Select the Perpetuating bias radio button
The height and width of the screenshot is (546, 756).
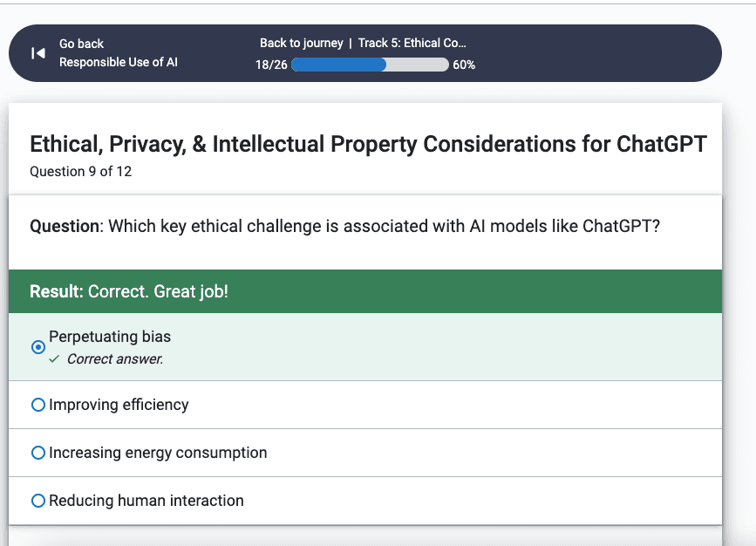[x=38, y=347]
